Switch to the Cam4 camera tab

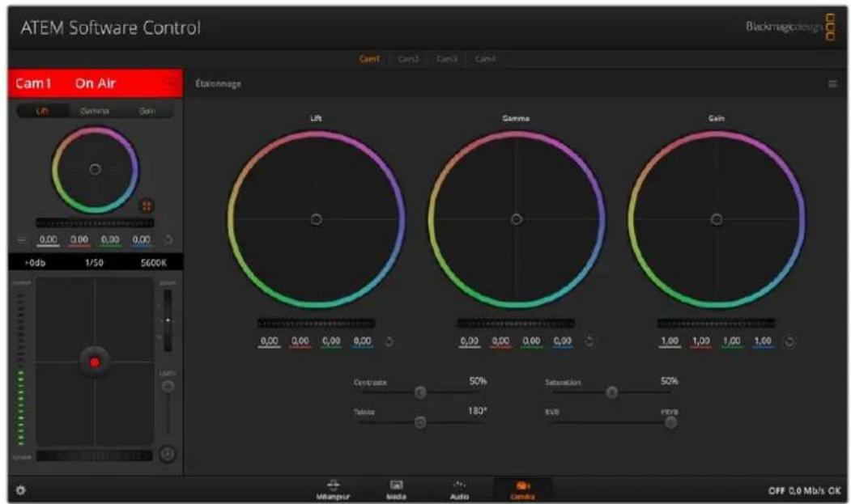[485, 58]
